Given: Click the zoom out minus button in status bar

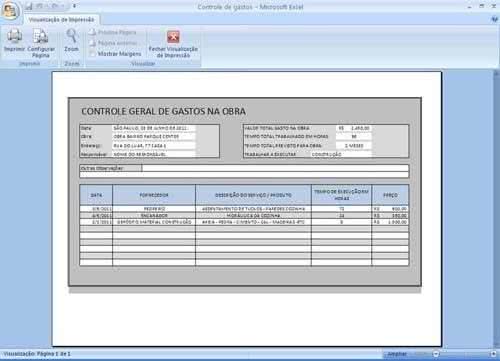Looking at the screenshot, I should (x=436, y=354).
